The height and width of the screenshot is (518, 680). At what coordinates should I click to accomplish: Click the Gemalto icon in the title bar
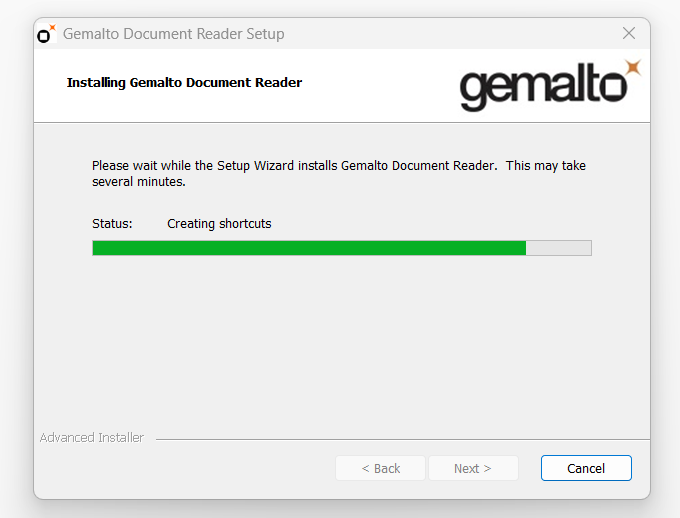[46, 33]
